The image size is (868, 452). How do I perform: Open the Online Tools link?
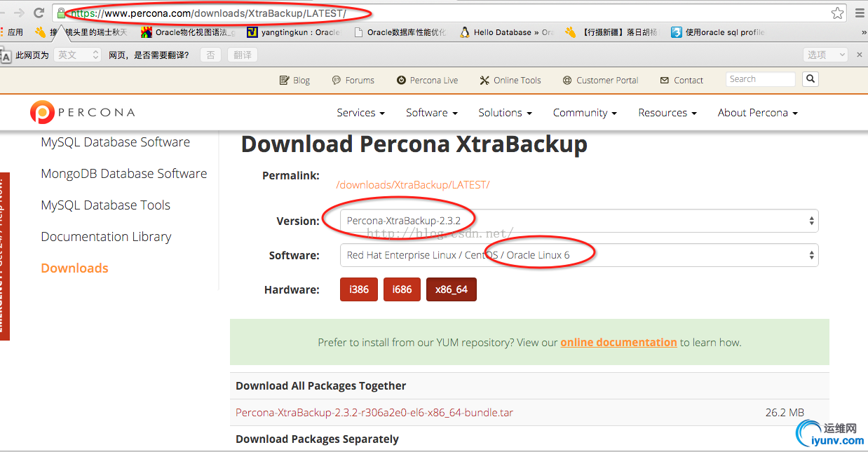(510, 80)
